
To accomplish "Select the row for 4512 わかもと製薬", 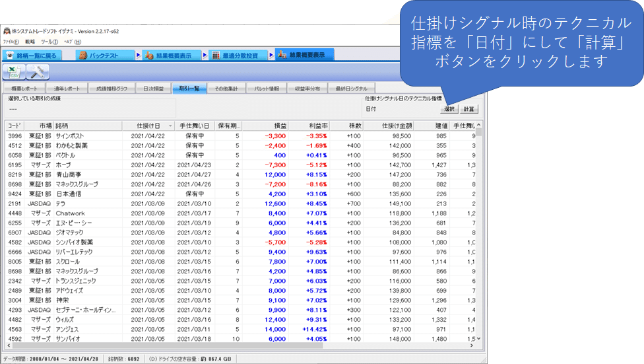I will pyautogui.click(x=240, y=145).
